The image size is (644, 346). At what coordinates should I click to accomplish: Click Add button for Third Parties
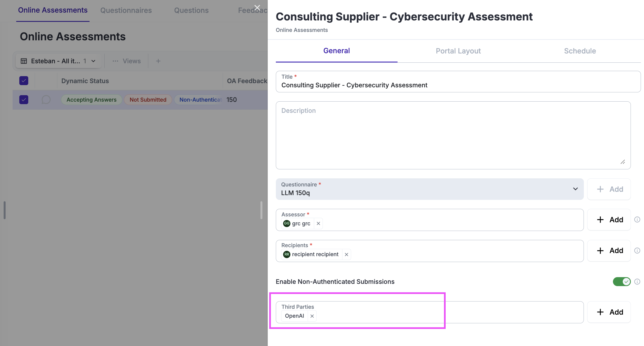pyautogui.click(x=609, y=312)
